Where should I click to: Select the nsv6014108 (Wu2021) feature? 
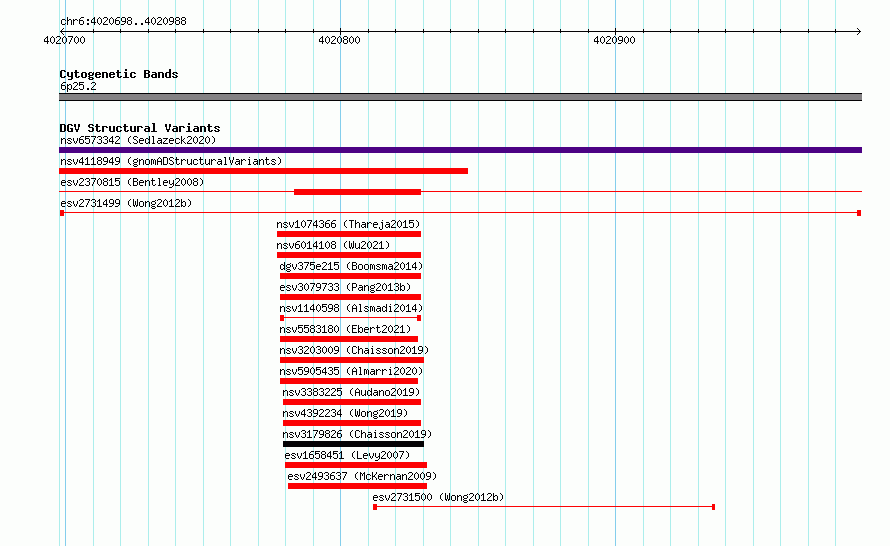(x=333, y=245)
